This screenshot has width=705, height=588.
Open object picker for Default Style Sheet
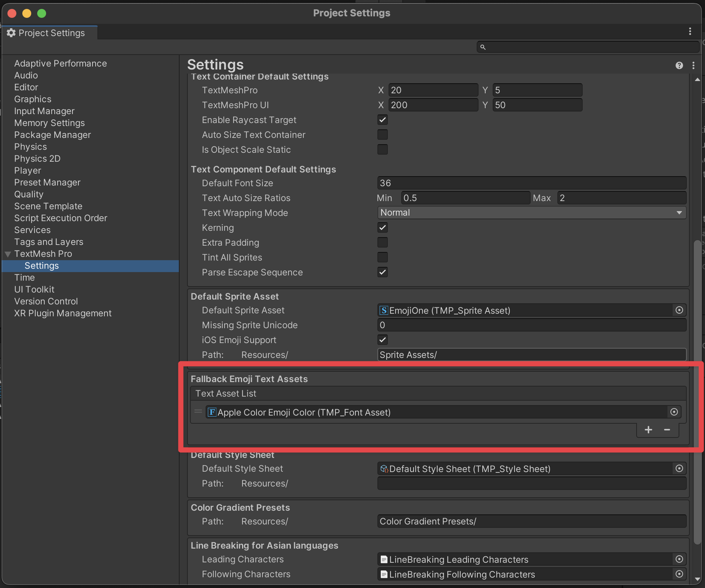click(679, 468)
